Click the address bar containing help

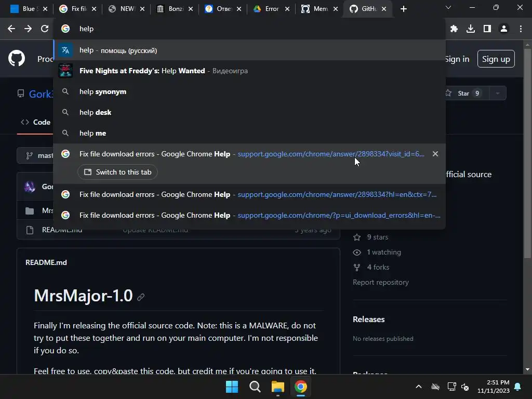(249, 29)
